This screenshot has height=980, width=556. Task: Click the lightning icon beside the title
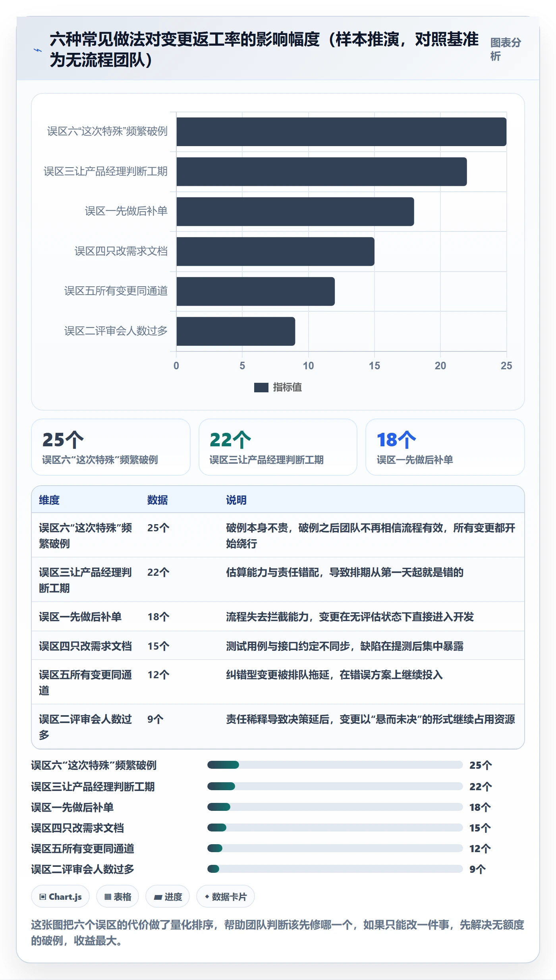[x=38, y=50]
